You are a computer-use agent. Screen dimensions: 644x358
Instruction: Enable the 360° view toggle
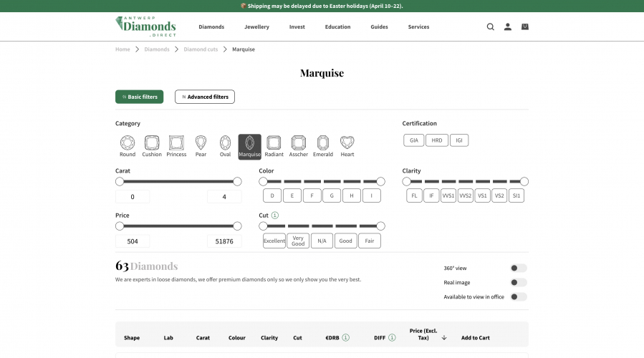click(x=518, y=268)
